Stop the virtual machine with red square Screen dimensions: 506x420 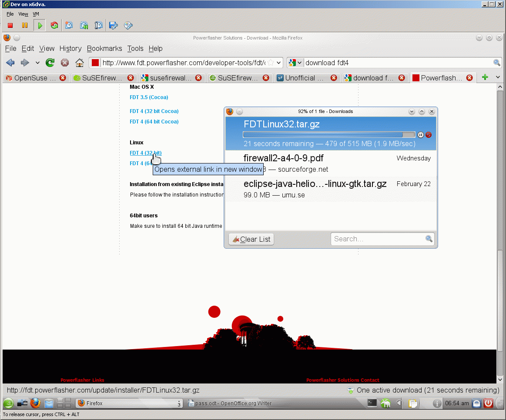coord(10,26)
